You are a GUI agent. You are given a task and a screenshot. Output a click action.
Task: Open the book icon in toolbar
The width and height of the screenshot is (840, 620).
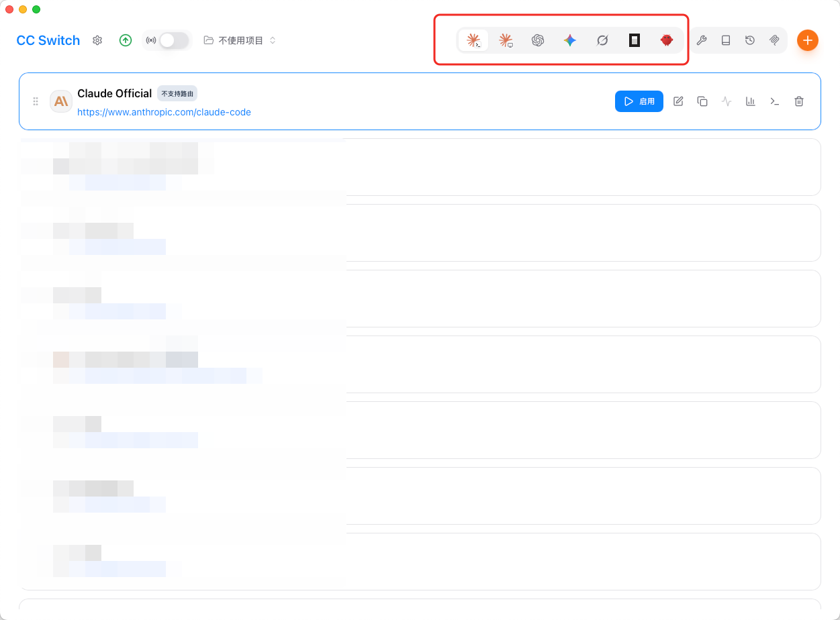coord(726,40)
